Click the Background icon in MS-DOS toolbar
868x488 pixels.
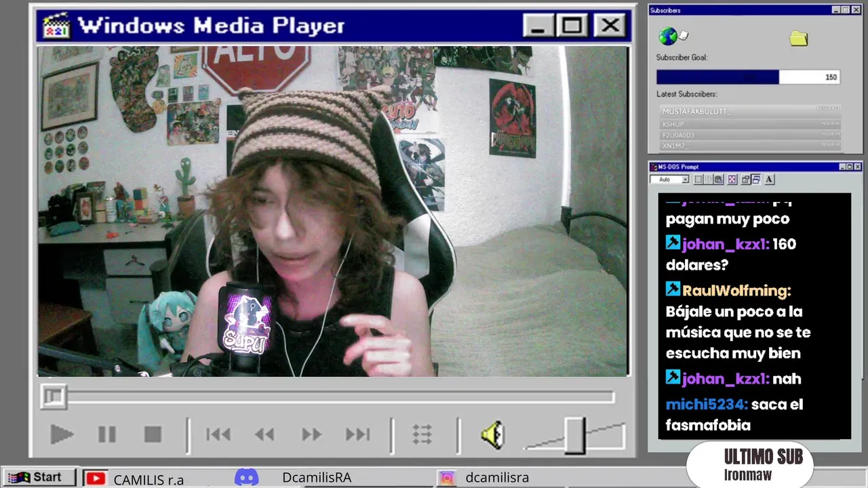point(756,180)
